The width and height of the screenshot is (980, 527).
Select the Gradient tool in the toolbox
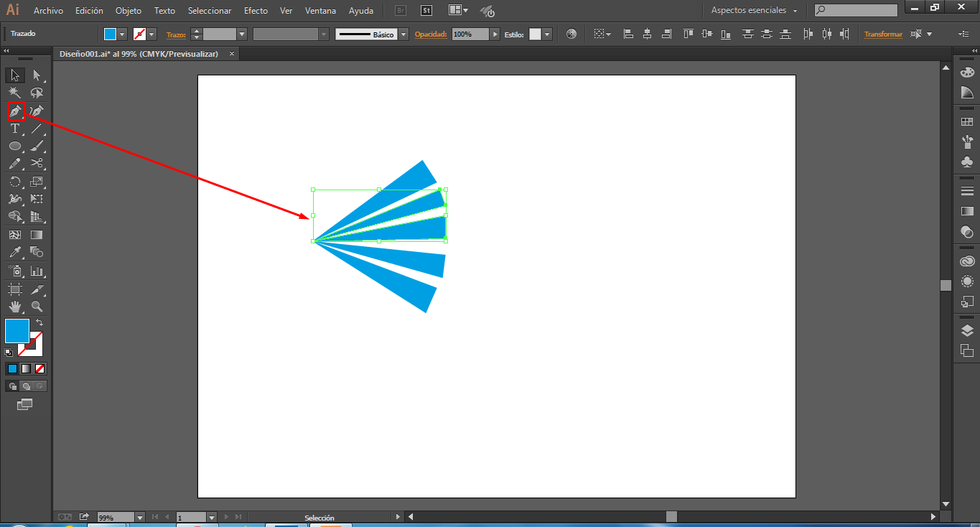click(37, 235)
